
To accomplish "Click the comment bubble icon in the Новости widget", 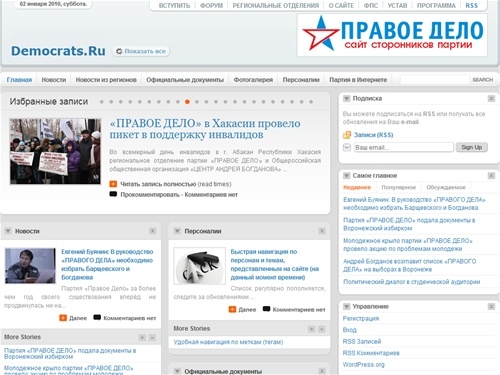I will tap(97, 318).
